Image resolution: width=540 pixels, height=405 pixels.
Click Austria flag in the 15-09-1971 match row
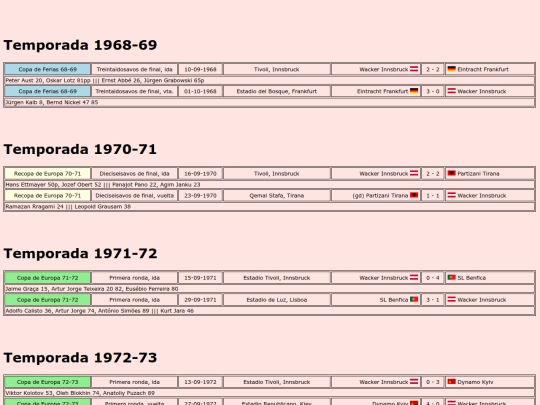[x=414, y=277]
